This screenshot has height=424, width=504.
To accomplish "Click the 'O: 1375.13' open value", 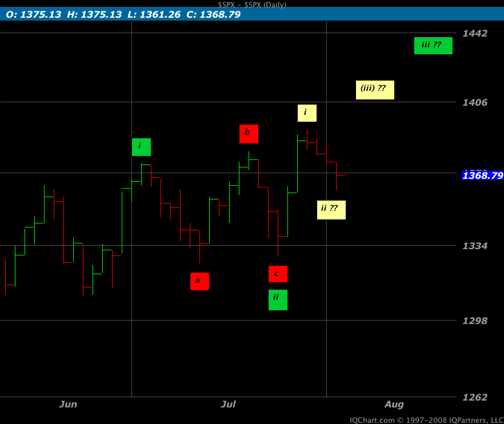I will (x=33, y=14).
